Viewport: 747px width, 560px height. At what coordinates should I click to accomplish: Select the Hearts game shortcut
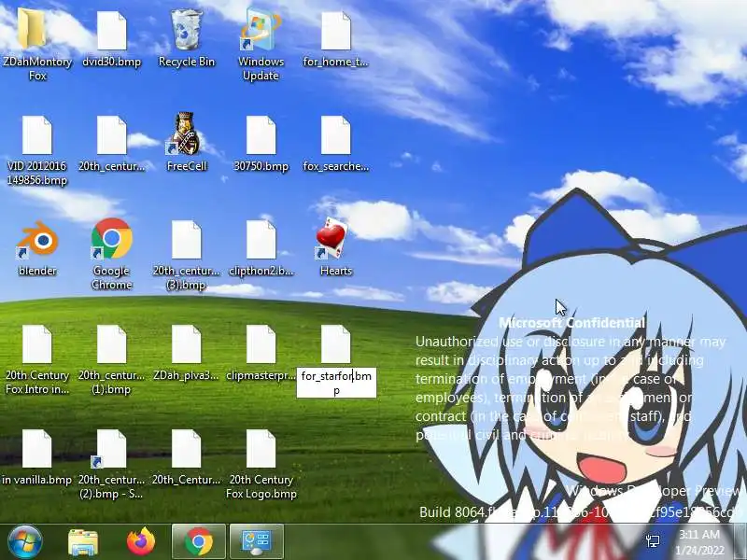(331, 239)
